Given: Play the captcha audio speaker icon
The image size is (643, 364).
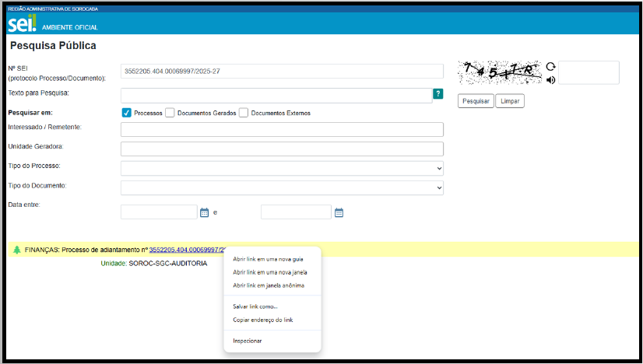Looking at the screenshot, I should pos(550,80).
